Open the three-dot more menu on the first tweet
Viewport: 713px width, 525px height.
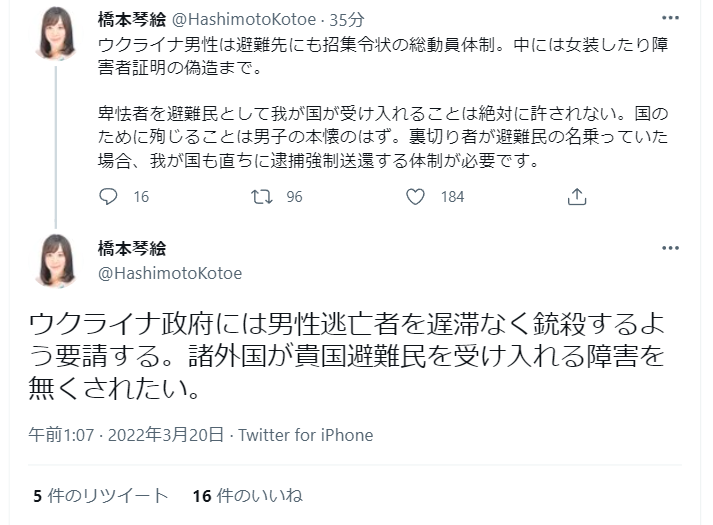[667, 18]
